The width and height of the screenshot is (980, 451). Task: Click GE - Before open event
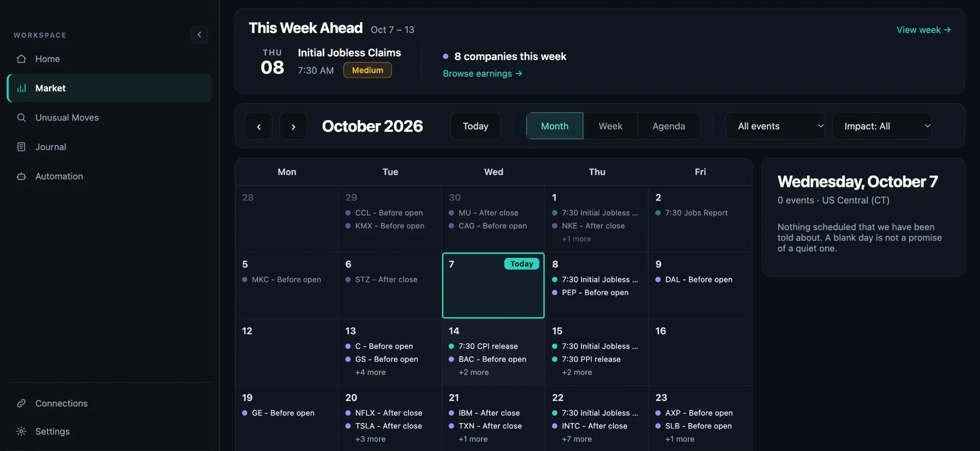(x=278, y=413)
